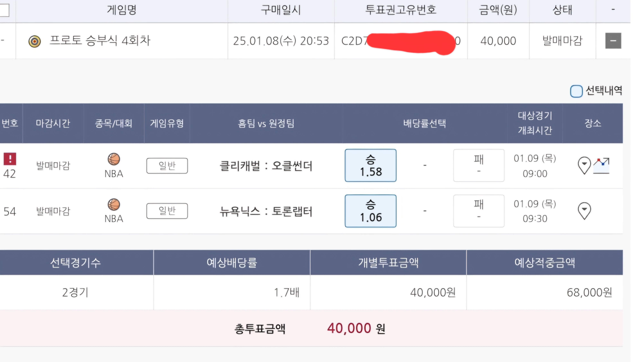Screen dimensions: 644x362
Task: Open the 프로토 승부식 4회차 game link
Action: pos(100,41)
